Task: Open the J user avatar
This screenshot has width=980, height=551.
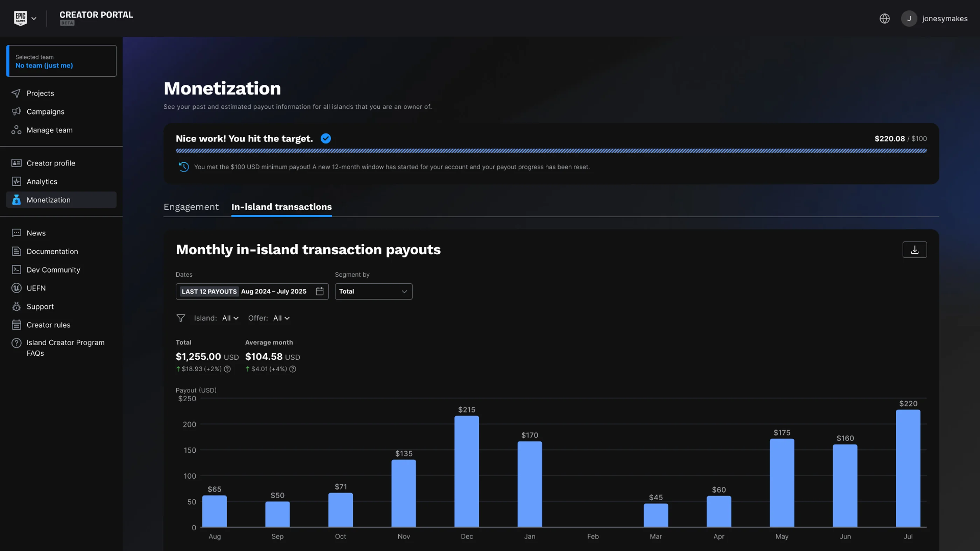Action: click(x=909, y=18)
